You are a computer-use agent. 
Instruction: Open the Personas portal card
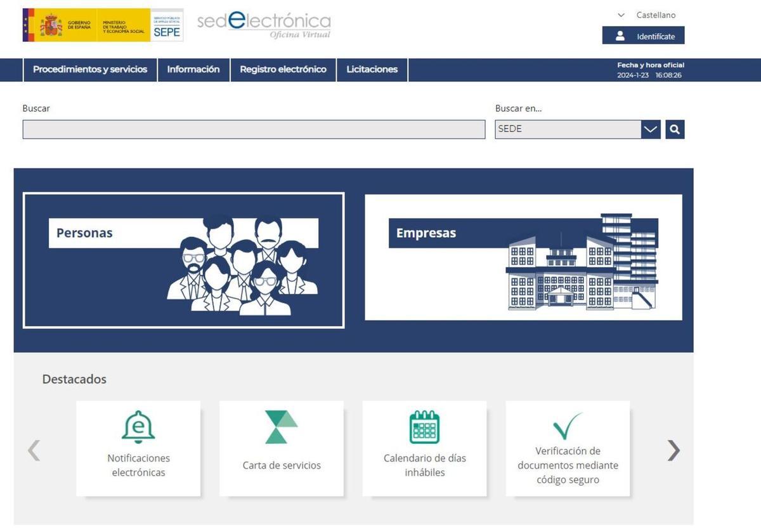coord(184,257)
